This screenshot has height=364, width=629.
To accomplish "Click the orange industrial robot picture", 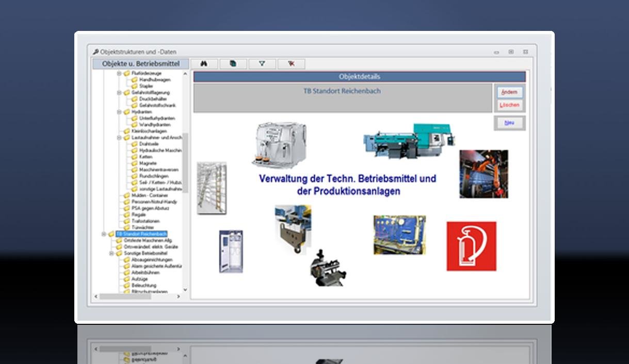I will (484, 174).
